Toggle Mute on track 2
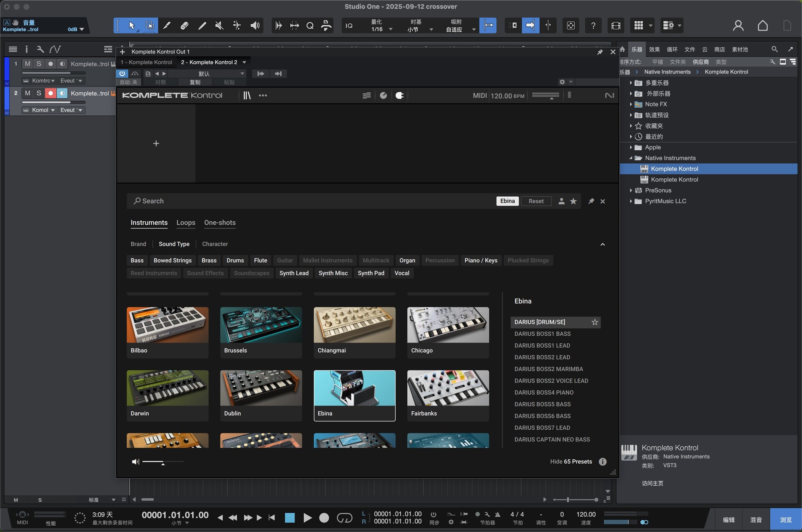Screen dimensions: 802x532 [28, 93]
